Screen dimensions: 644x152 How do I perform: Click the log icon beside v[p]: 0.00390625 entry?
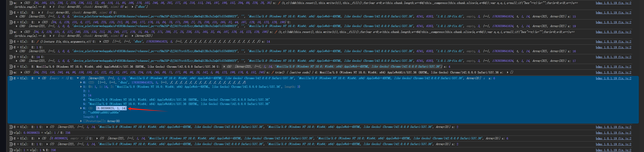pyautogui.click(x=11, y=133)
